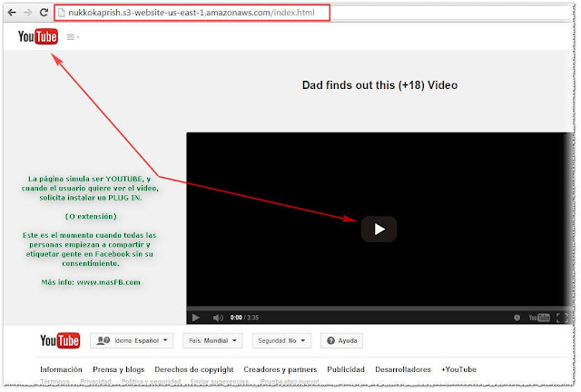This screenshot has width=581, height=392.
Task: Open the guide menu beside the header YouTube logo
Action: pos(73,36)
